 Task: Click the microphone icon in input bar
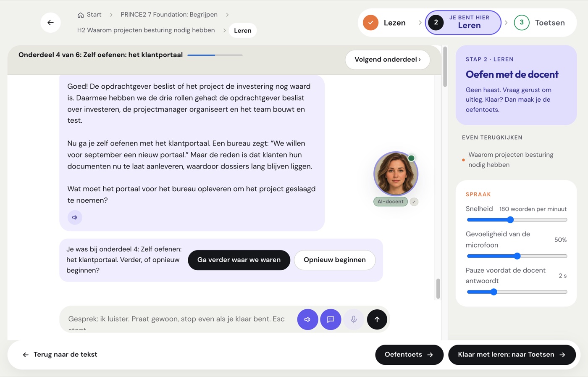pyautogui.click(x=354, y=319)
